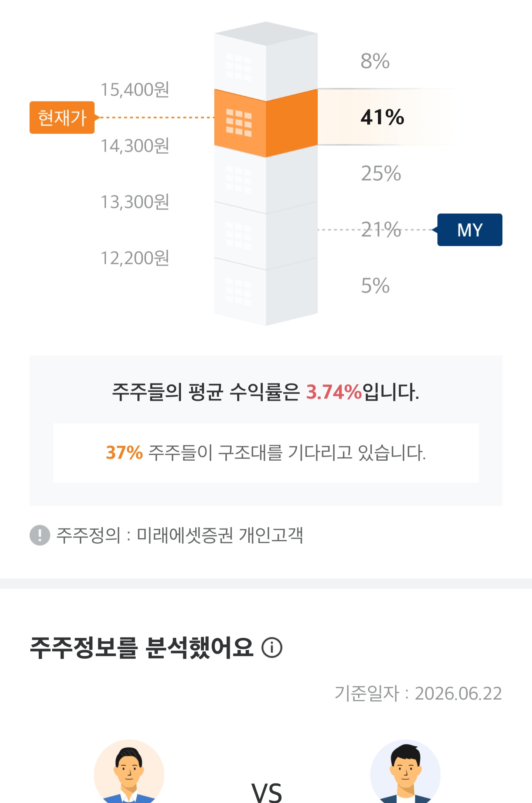Screen dimensions: 532x803
Task: Tap the gray exclamation icon near 주주정의
Action: point(40,535)
